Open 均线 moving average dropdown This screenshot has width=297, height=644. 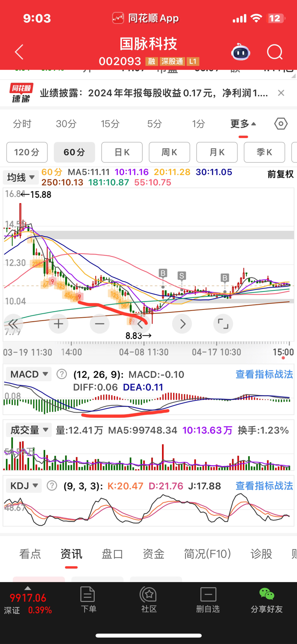pyautogui.click(x=20, y=177)
